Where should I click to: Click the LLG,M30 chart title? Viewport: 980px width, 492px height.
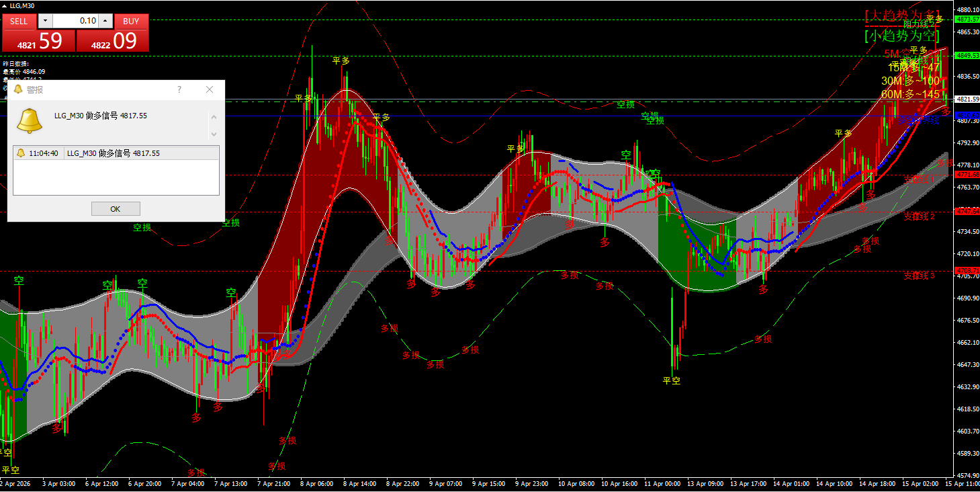22,6
